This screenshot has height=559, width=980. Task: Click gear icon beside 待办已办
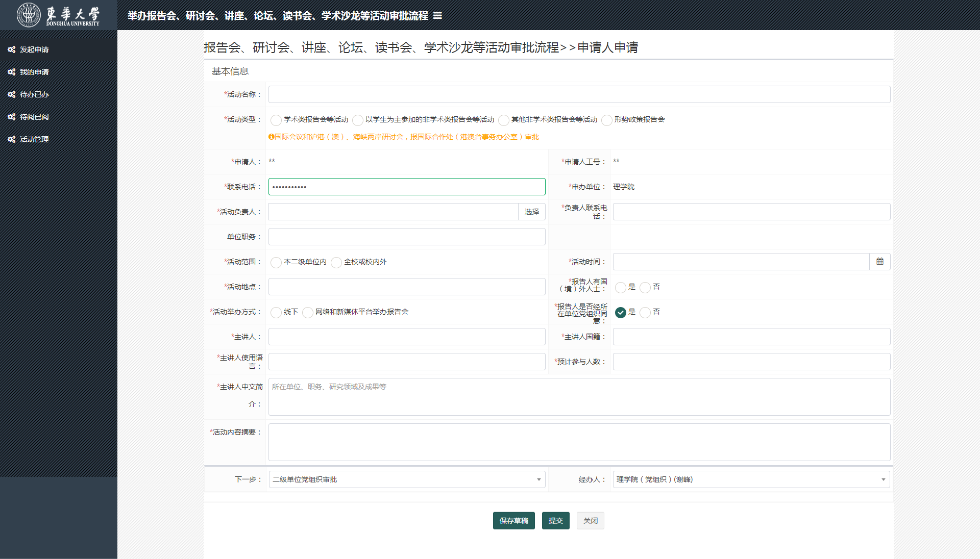[x=11, y=94]
